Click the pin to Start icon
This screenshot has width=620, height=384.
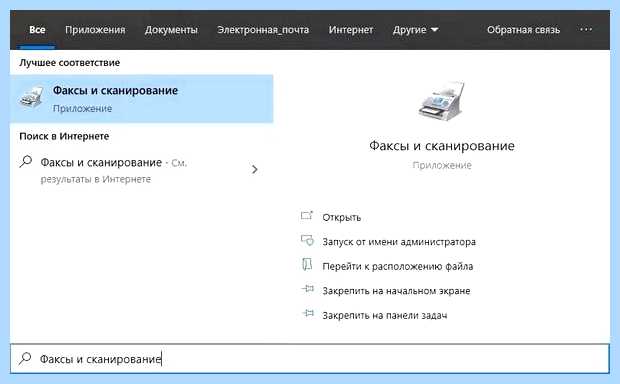point(308,289)
